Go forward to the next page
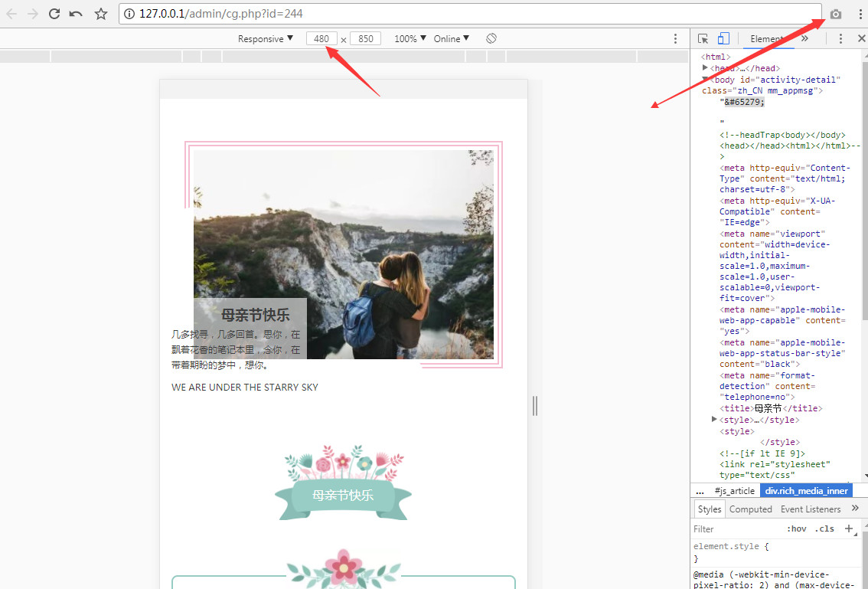This screenshot has width=868, height=589. coord(33,14)
